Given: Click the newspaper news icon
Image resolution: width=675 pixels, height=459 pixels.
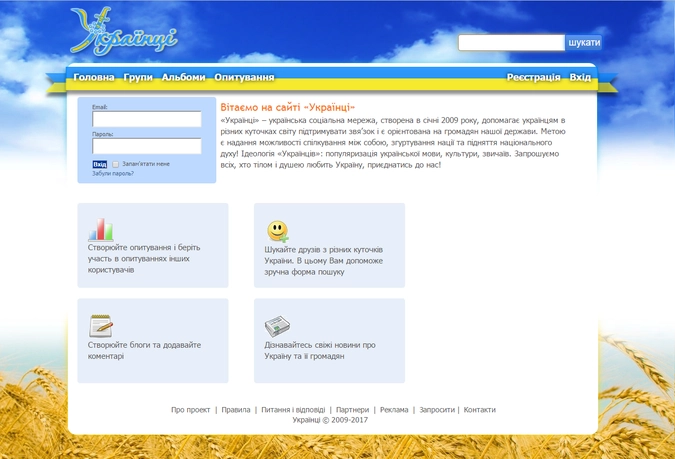Looking at the screenshot, I should (x=277, y=326).
